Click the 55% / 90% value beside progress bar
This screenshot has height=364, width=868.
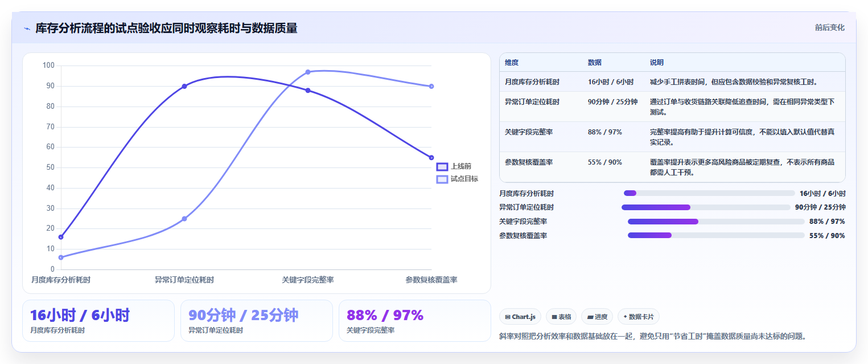point(827,235)
